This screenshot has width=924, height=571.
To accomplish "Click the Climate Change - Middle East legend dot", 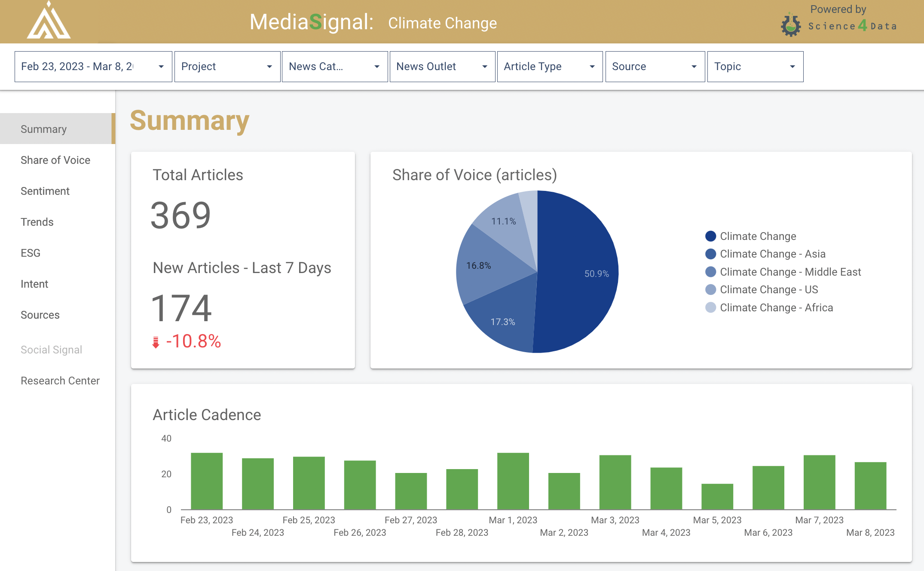I will coord(711,272).
